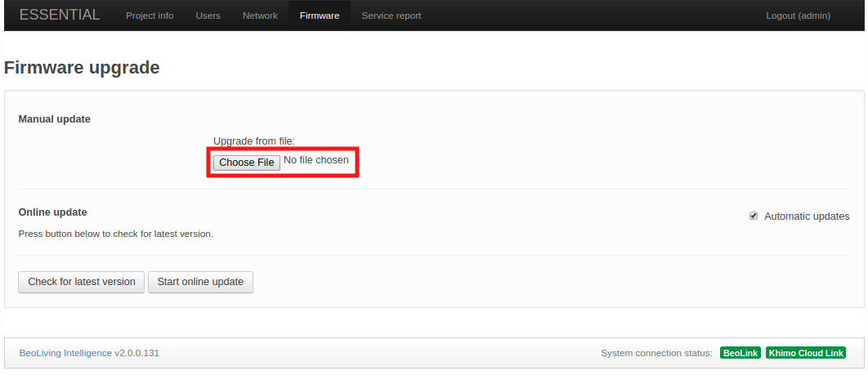Open the Project info tab
This screenshot has width=868, height=375.
coord(150,16)
